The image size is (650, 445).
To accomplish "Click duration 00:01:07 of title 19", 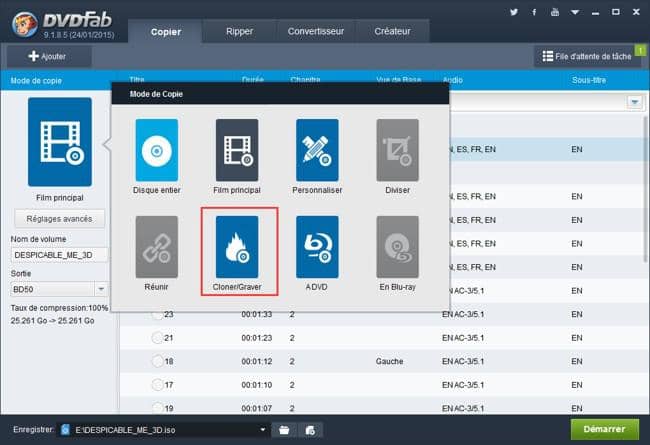I will 257,408.
